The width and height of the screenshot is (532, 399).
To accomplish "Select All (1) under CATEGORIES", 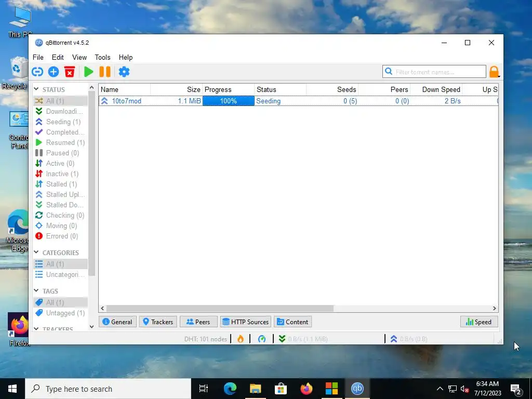I will pos(60,264).
